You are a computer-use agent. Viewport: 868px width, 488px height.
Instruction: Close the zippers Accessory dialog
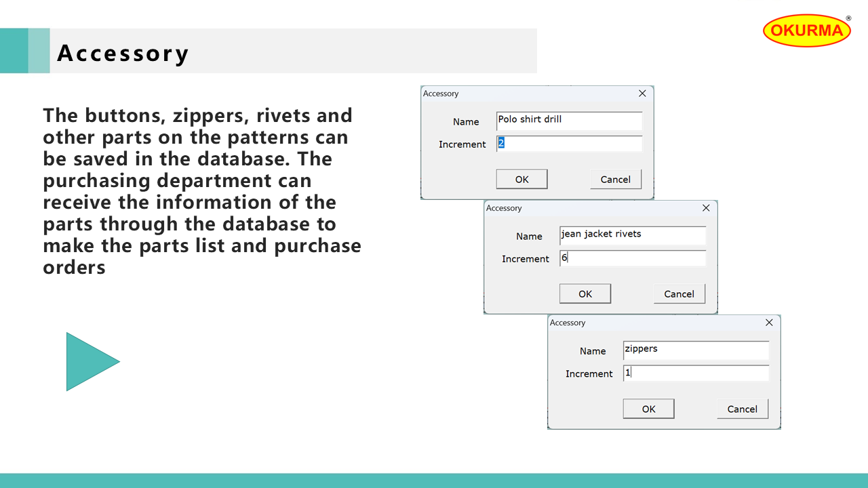(x=769, y=323)
